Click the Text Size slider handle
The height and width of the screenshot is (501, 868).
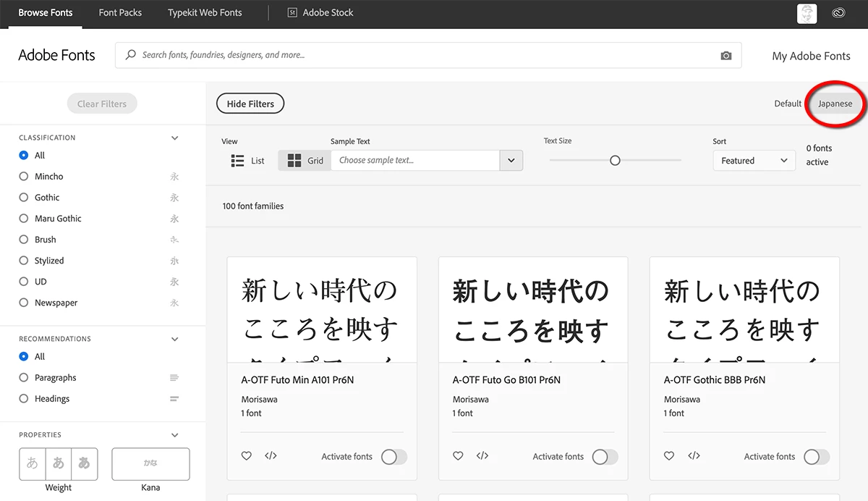tap(615, 161)
